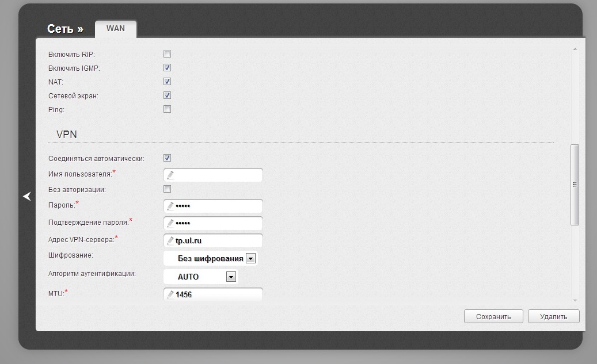
Task: Click the scrollbar down arrow
Action: pos(575,301)
